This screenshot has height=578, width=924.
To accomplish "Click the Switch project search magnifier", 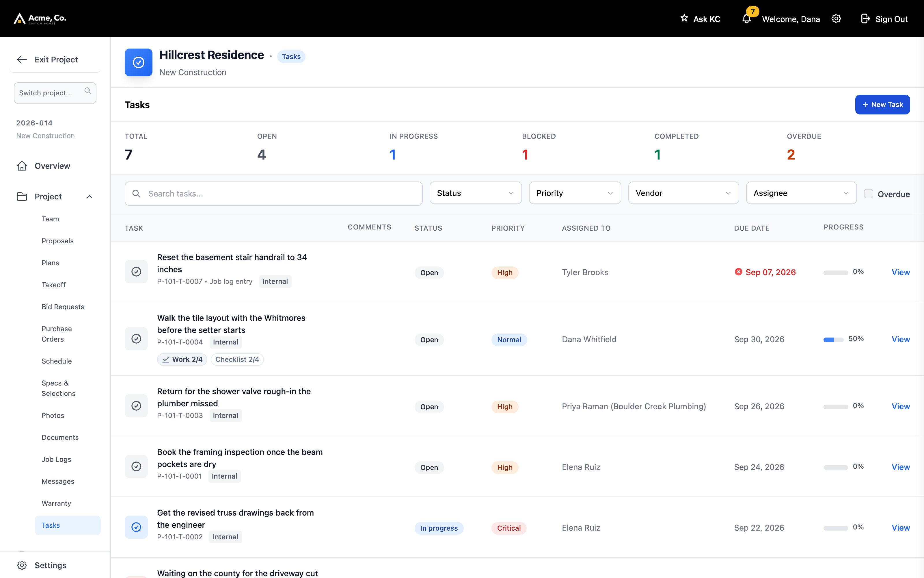I will (88, 91).
